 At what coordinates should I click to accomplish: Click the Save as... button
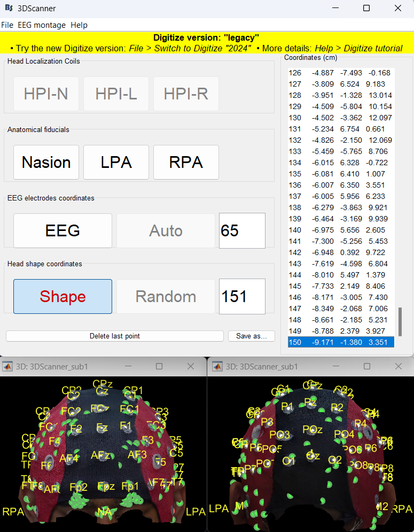point(252,336)
